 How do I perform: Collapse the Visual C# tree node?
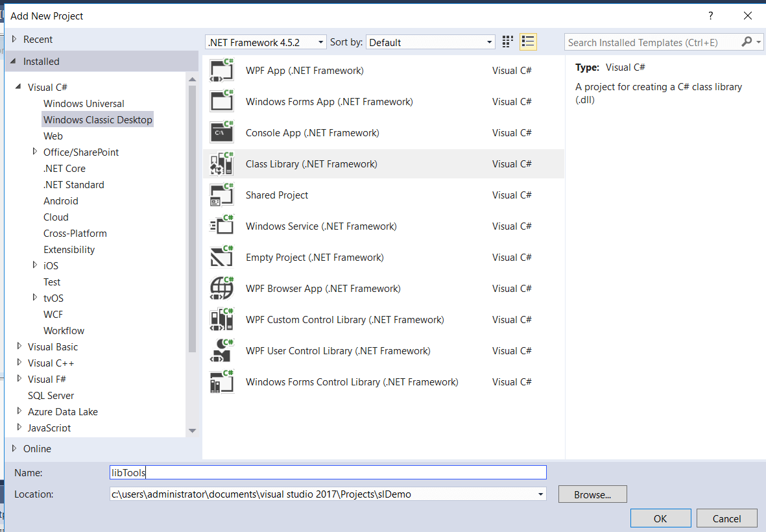point(19,86)
